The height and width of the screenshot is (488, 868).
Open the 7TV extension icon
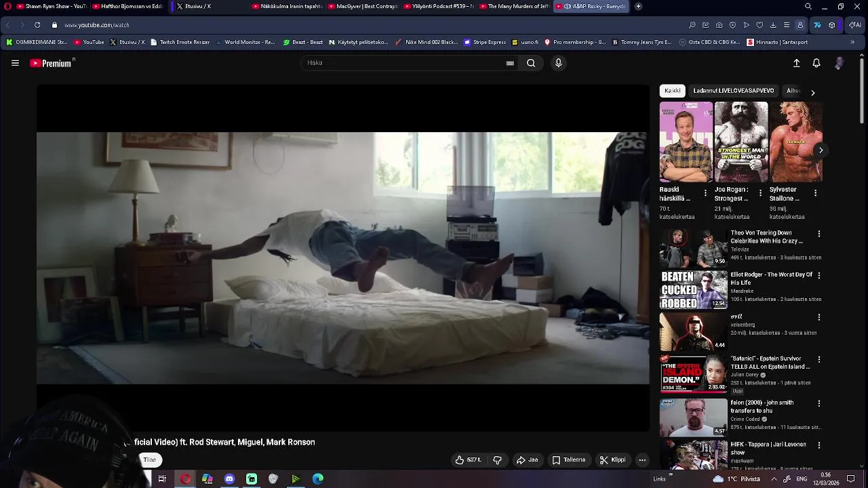click(x=818, y=25)
